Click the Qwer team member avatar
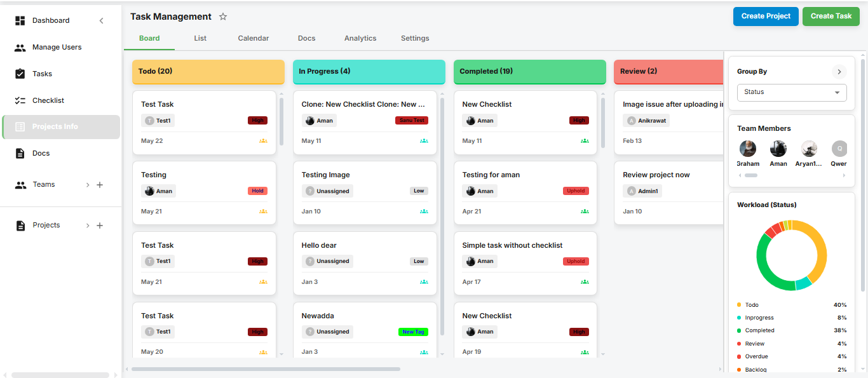Screen dimensions: 868x378 (839, 149)
